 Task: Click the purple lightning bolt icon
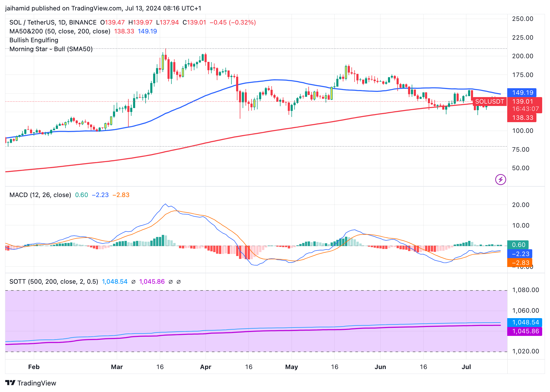(500, 180)
